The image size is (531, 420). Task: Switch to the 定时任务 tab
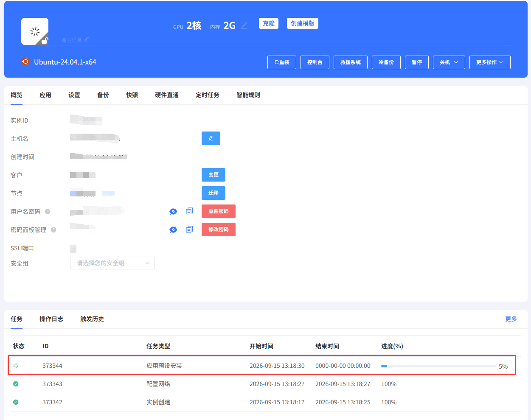[x=208, y=95]
